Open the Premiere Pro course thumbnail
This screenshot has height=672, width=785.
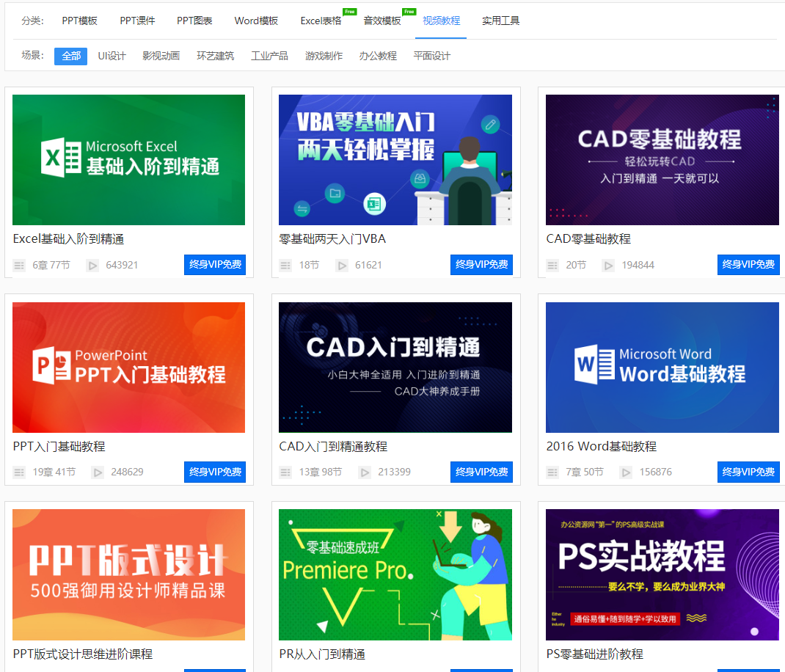(x=395, y=575)
